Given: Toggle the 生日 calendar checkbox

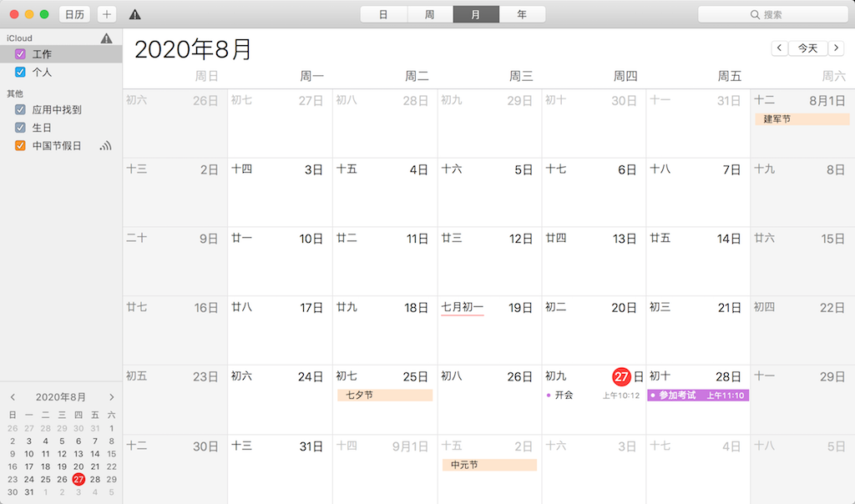Looking at the screenshot, I should pos(20,128).
